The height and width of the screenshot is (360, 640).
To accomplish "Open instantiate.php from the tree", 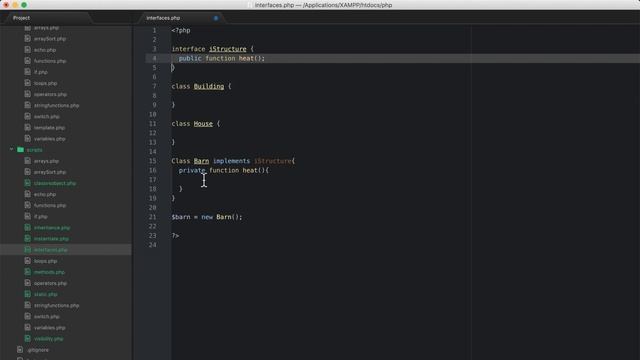I will click(x=51, y=239).
